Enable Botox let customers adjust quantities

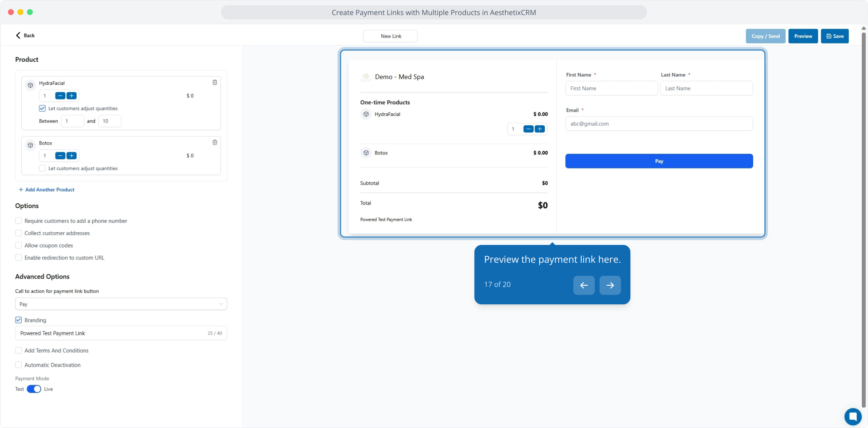[42, 168]
